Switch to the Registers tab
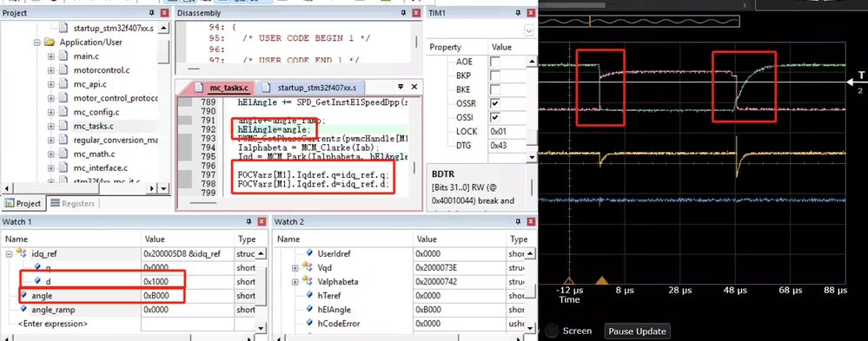Image resolution: width=868 pixels, height=341 pixels. click(72, 203)
